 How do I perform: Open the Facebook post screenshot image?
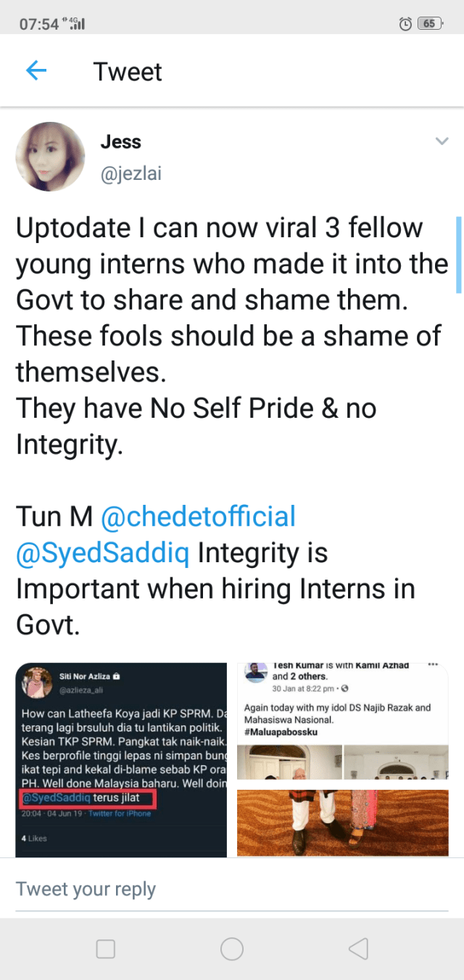(x=342, y=722)
